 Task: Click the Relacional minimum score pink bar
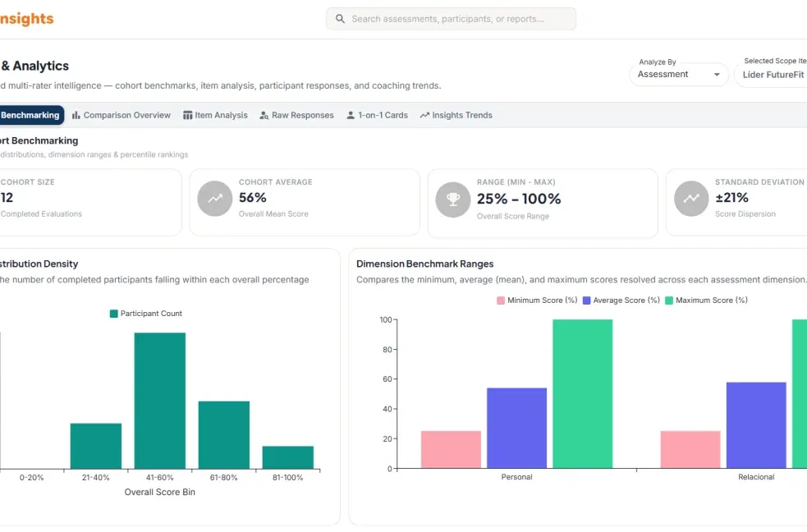coord(690,450)
